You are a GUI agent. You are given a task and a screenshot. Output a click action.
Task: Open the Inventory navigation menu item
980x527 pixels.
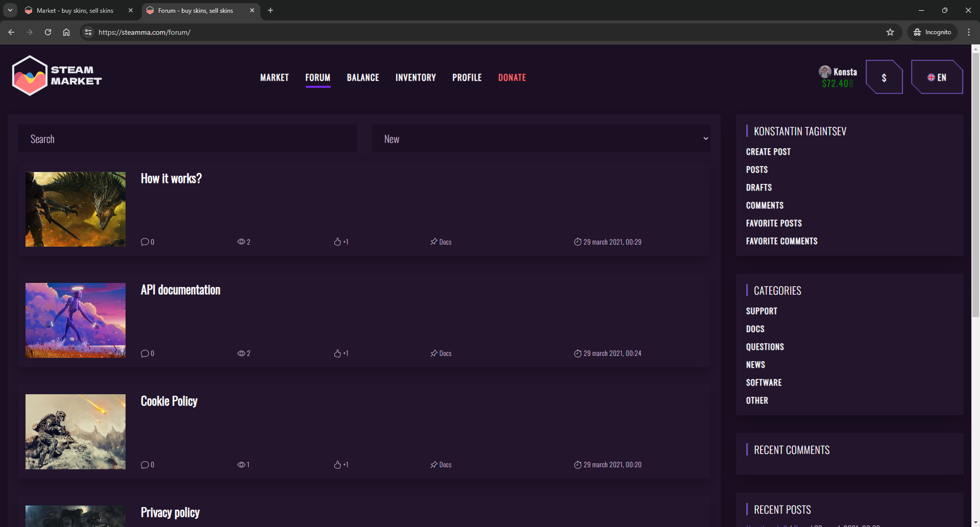tap(415, 78)
